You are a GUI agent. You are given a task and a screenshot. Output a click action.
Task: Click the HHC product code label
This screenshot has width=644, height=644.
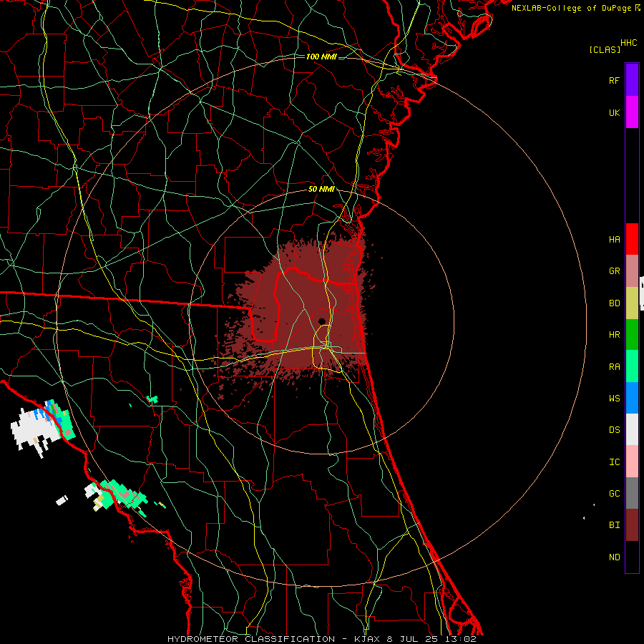[x=628, y=43]
